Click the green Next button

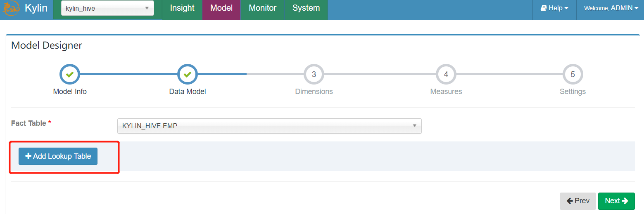pos(616,201)
